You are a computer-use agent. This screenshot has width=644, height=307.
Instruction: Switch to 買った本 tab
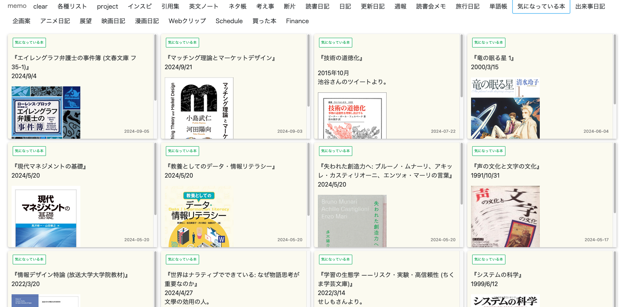pos(264,21)
